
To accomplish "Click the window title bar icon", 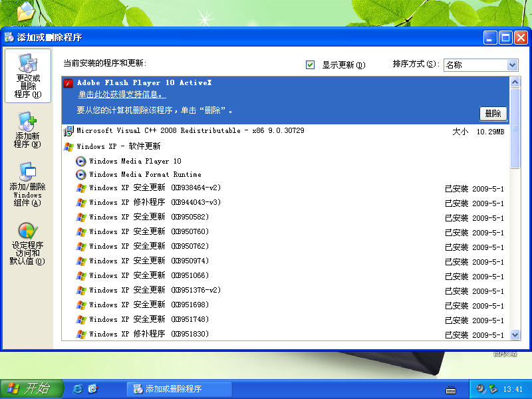I will 9,37.
